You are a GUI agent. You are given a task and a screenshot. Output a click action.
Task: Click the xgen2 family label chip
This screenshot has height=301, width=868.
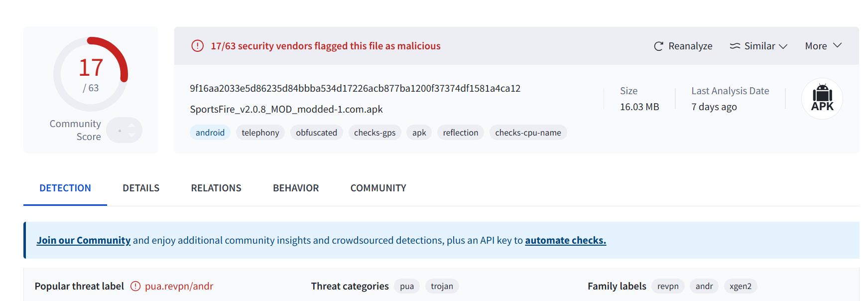pos(741,286)
